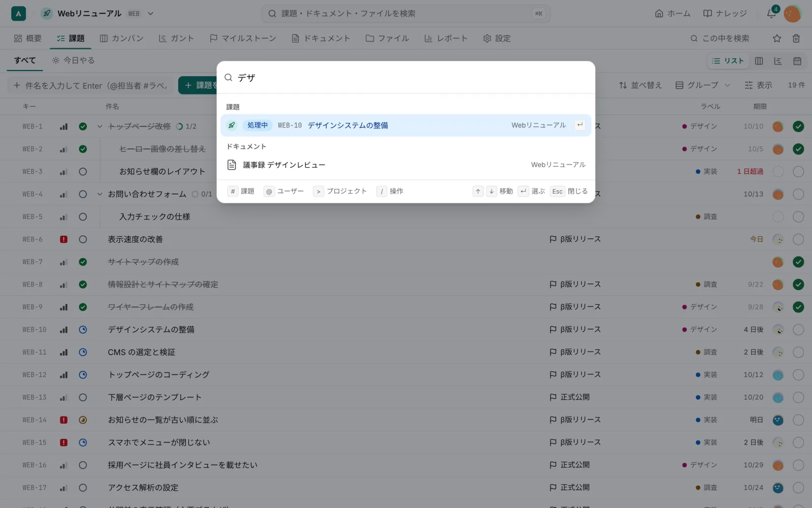Click the # 課題 filter shortcut
The height and width of the screenshot is (508, 812).
(x=241, y=191)
